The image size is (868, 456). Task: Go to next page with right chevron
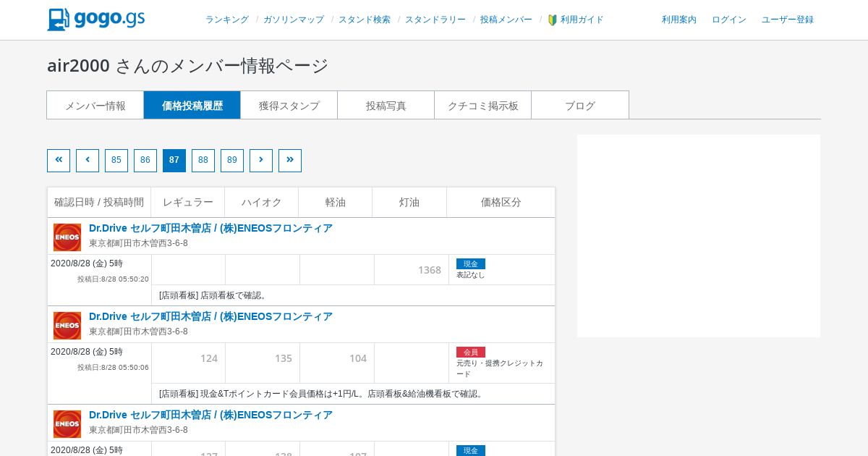[x=261, y=161]
